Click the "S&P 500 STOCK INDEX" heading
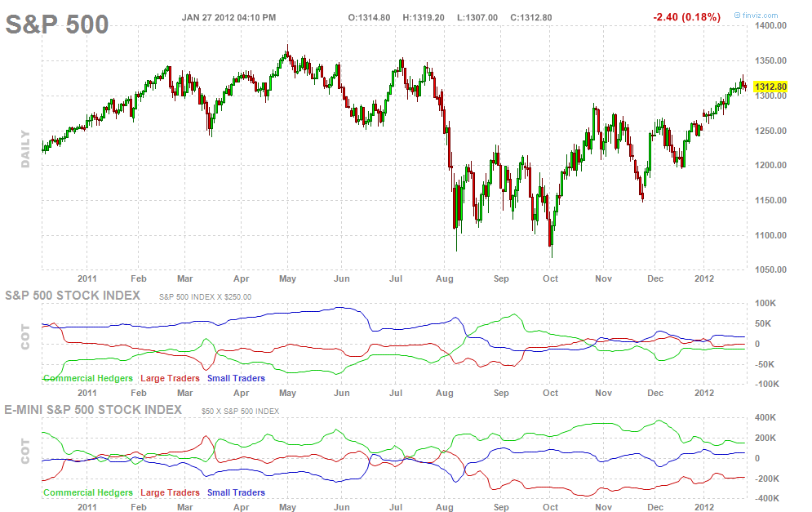This screenshot has width=812, height=512. [73, 296]
